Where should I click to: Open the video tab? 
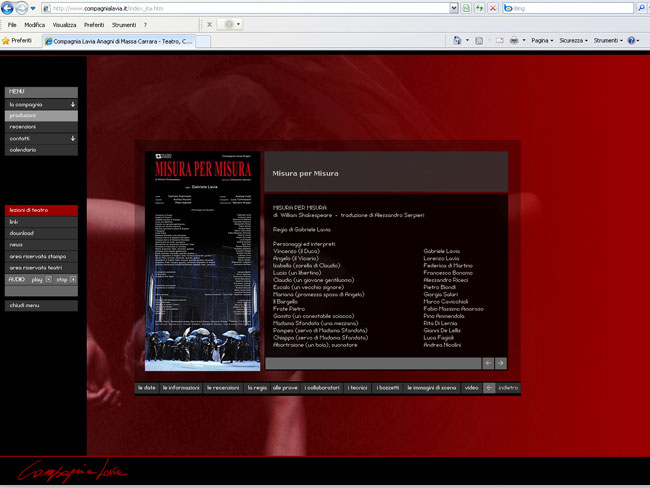pos(471,388)
